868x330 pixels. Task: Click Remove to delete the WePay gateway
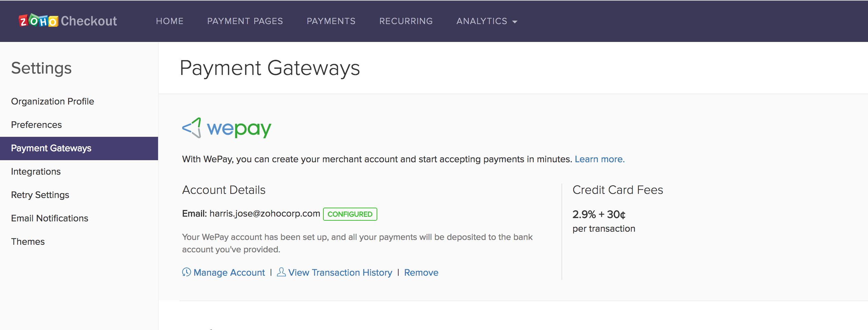[x=421, y=273]
